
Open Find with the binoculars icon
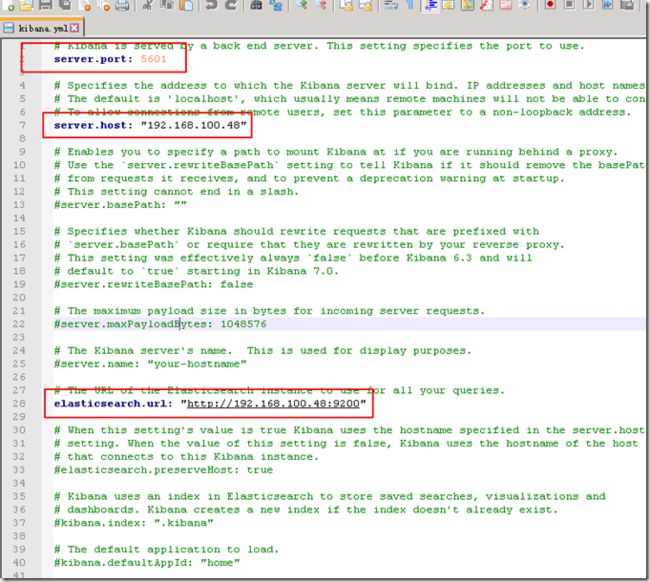[256, 5]
